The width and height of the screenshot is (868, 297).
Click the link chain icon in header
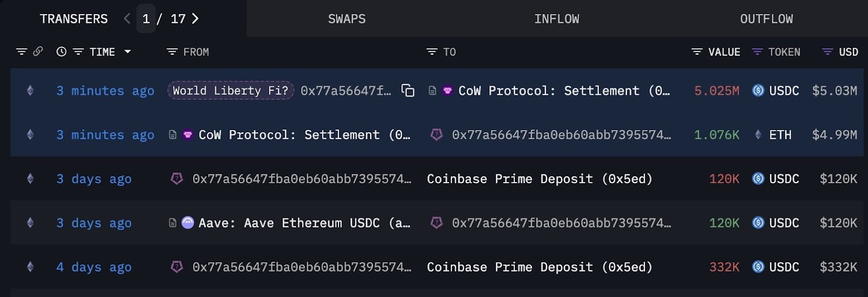point(38,51)
